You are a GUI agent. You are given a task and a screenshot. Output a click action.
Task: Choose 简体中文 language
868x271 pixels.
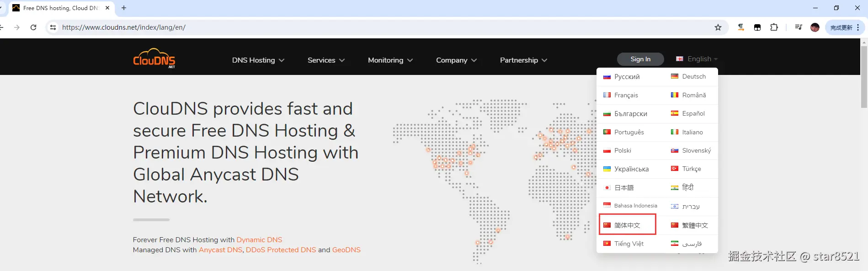pos(627,225)
